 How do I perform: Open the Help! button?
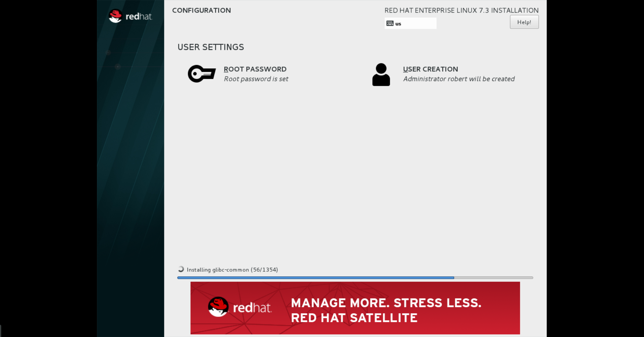524,22
